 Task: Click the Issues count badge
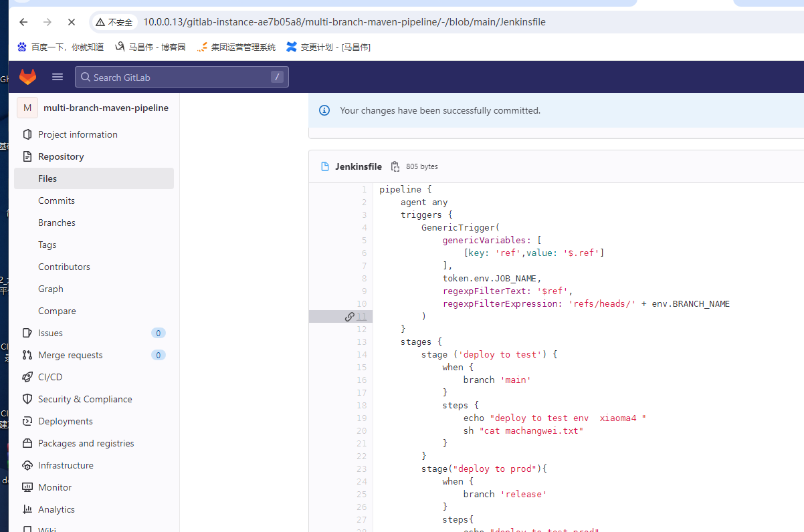click(159, 333)
